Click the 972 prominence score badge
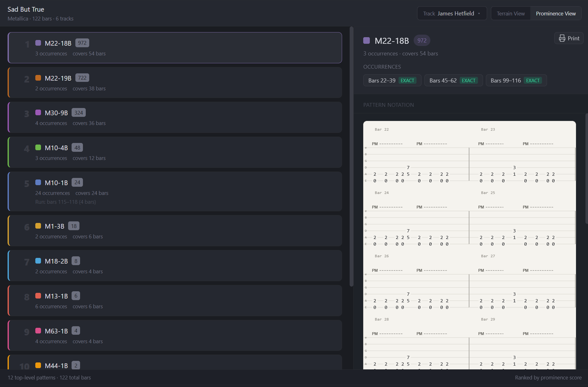This screenshot has width=588, height=387. click(422, 40)
